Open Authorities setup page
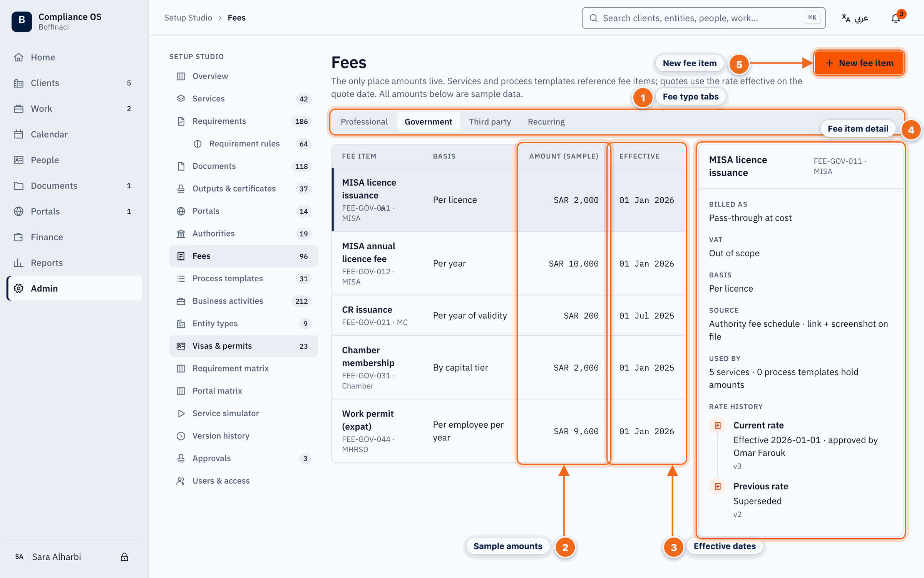The width and height of the screenshot is (924, 578). click(244, 234)
